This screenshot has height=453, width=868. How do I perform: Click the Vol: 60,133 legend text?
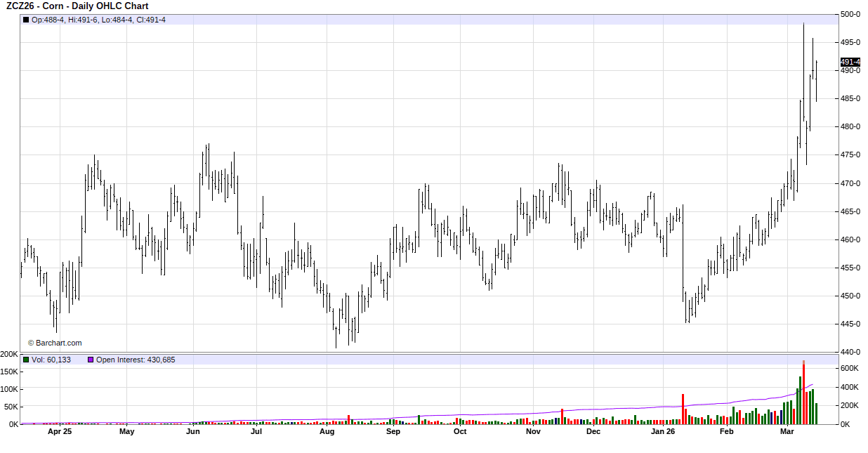[x=51, y=360]
